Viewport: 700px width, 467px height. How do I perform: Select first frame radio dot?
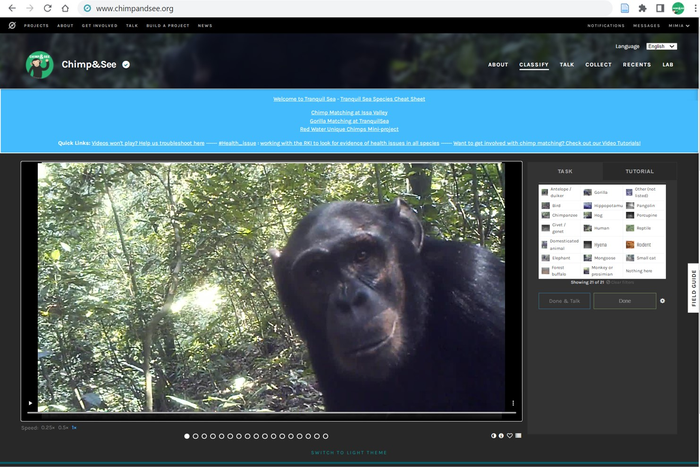pyautogui.click(x=187, y=436)
